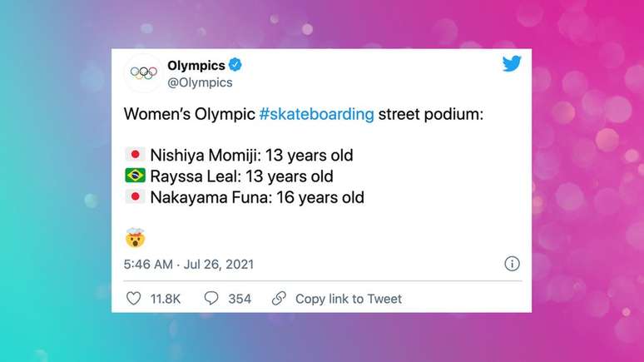The width and height of the screenshot is (644, 362).
Task: Click the 11.8K likes count
Action: [166, 299]
